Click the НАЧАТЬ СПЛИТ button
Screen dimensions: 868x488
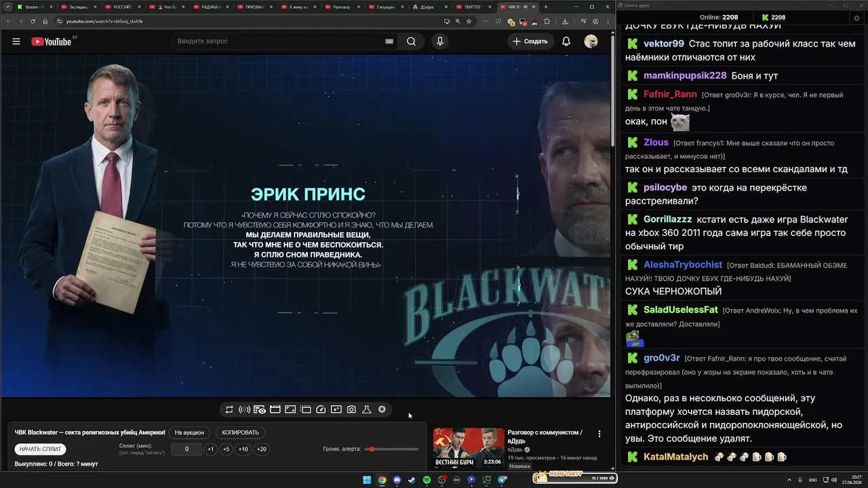tap(40, 449)
